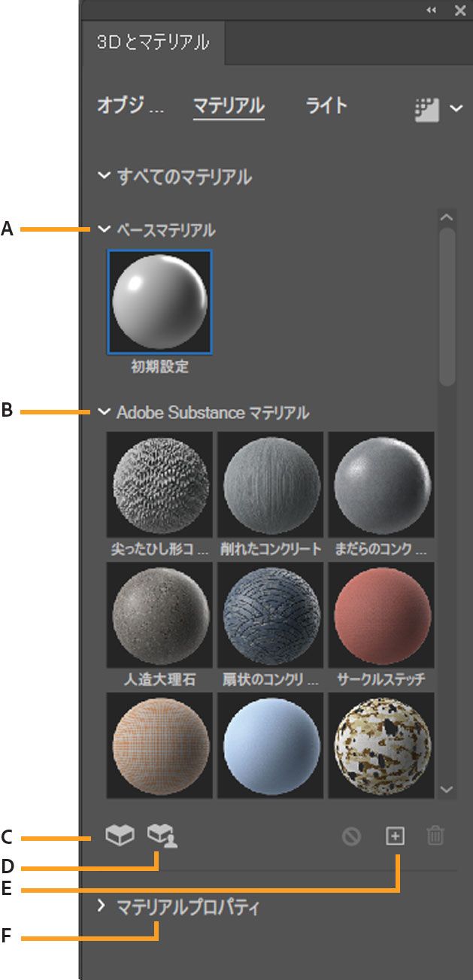This screenshot has width=473, height=980.
Task: Click the materials list scroll up arrow
Action: coord(447,217)
